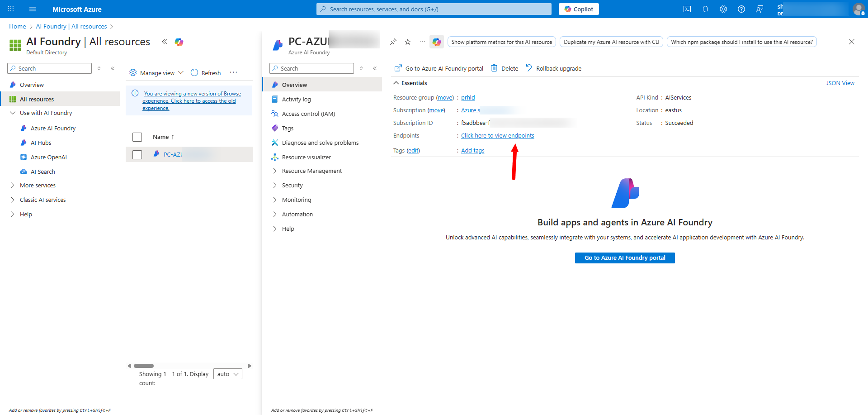Viewport: 868px width, 415px height.
Task: Open the notifications bell
Action: (x=705, y=9)
